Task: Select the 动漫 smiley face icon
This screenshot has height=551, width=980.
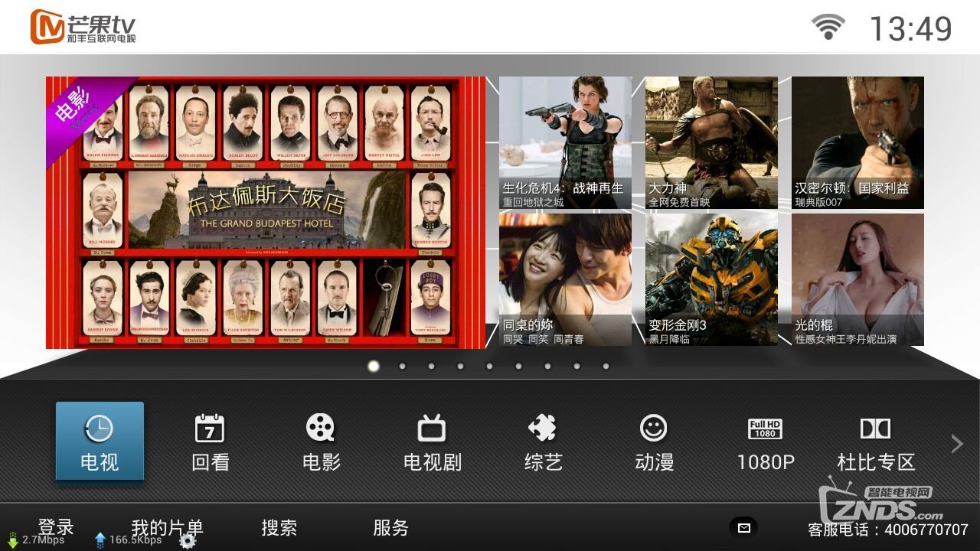Action: click(x=654, y=429)
